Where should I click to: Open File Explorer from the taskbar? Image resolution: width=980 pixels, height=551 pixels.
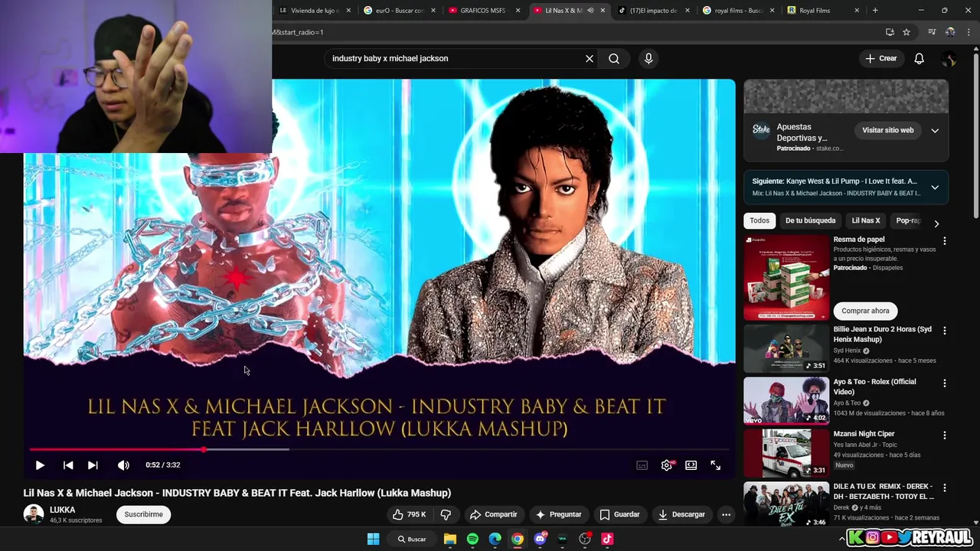point(450,539)
